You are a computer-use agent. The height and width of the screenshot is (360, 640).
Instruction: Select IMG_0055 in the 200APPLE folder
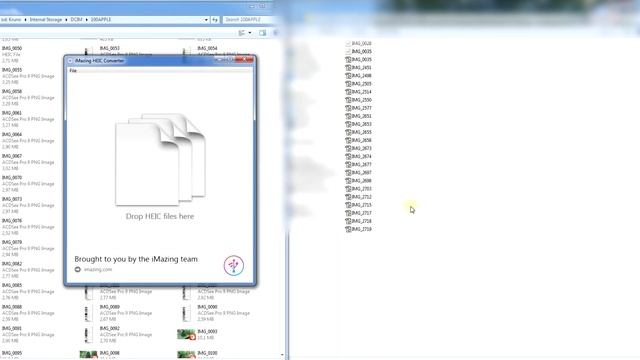click(28, 76)
